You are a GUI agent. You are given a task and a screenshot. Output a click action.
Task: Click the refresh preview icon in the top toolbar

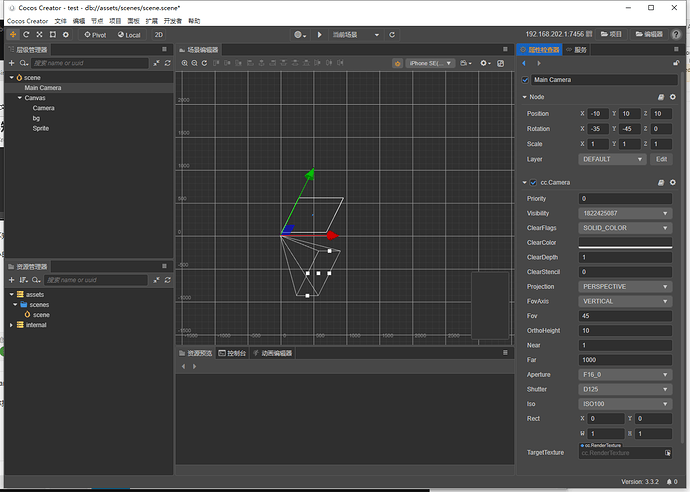[392, 35]
